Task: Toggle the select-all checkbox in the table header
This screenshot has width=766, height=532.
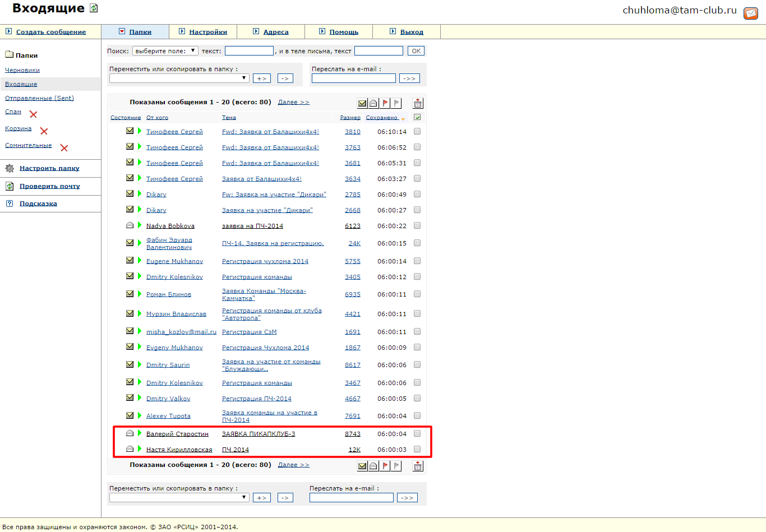Action: click(x=417, y=118)
